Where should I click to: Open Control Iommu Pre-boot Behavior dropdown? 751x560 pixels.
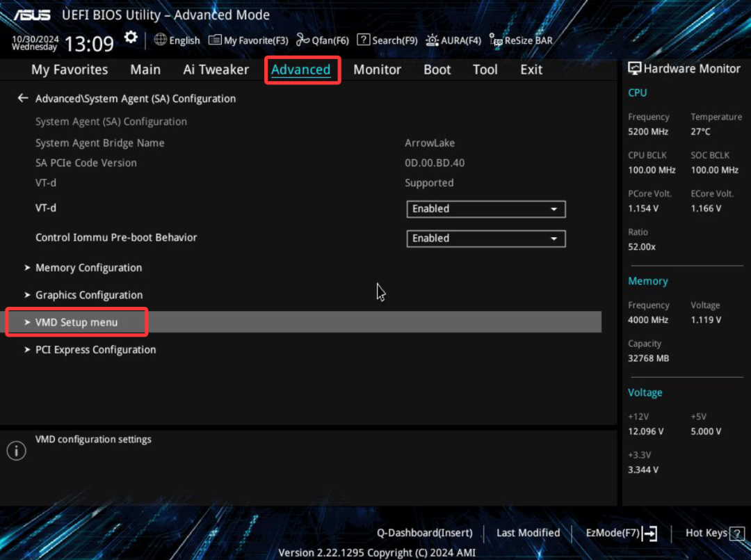coord(485,238)
